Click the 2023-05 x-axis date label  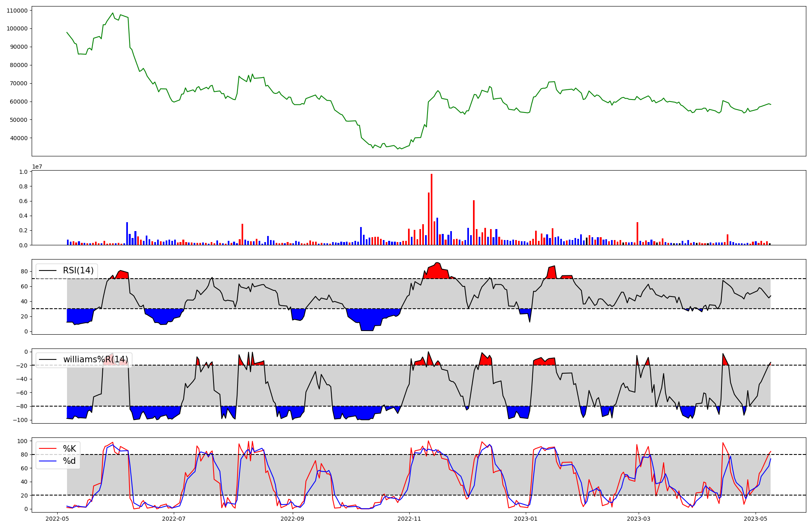coord(756,519)
